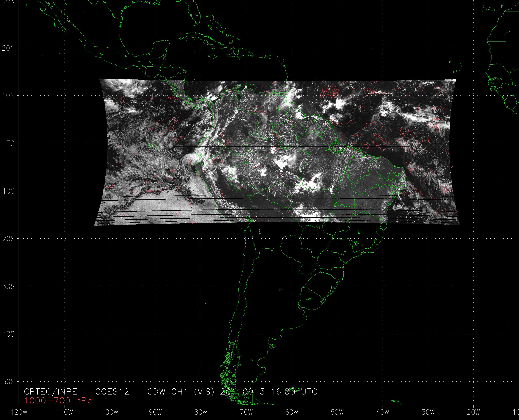The image size is (519, 420).
Task: Click the 20W longitude axis label
Action: (474, 412)
